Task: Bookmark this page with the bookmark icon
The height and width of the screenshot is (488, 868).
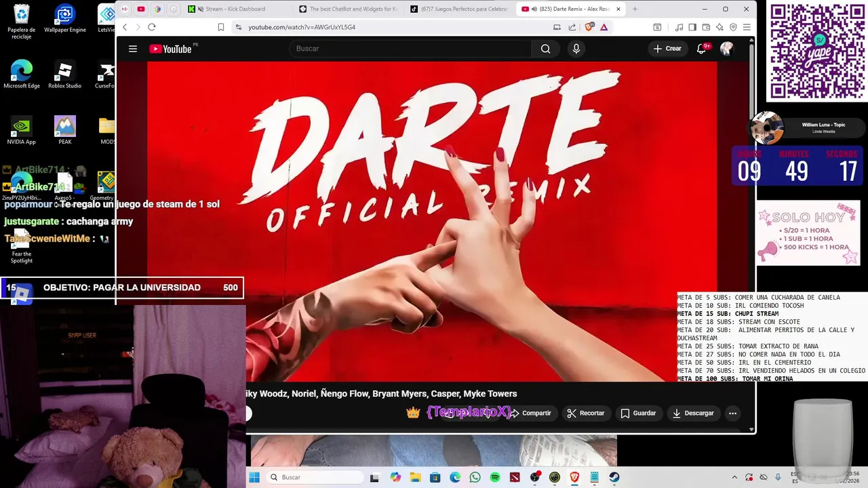Action: pos(221,27)
